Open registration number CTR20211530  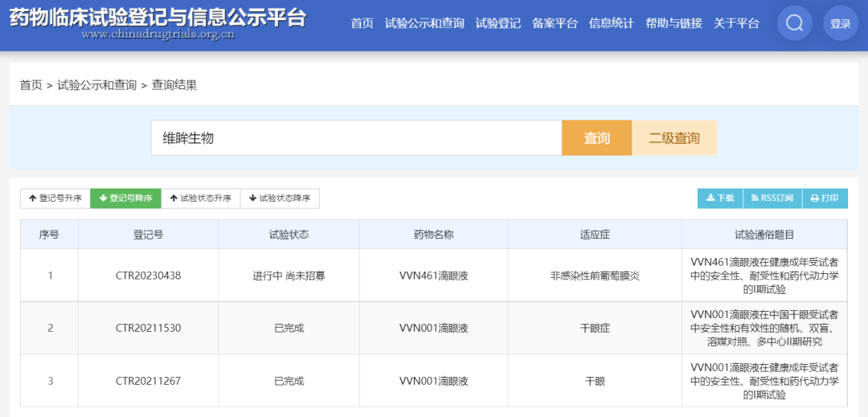coord(149,329)
